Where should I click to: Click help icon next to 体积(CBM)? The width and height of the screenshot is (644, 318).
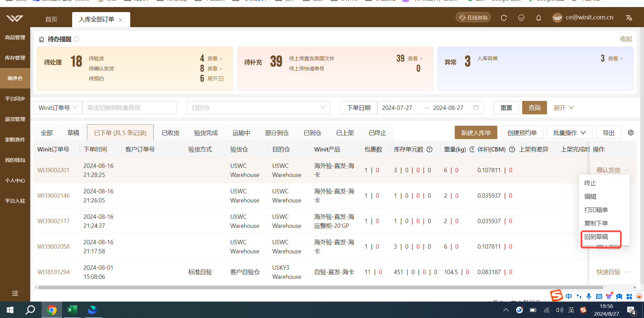coord(512,149)
